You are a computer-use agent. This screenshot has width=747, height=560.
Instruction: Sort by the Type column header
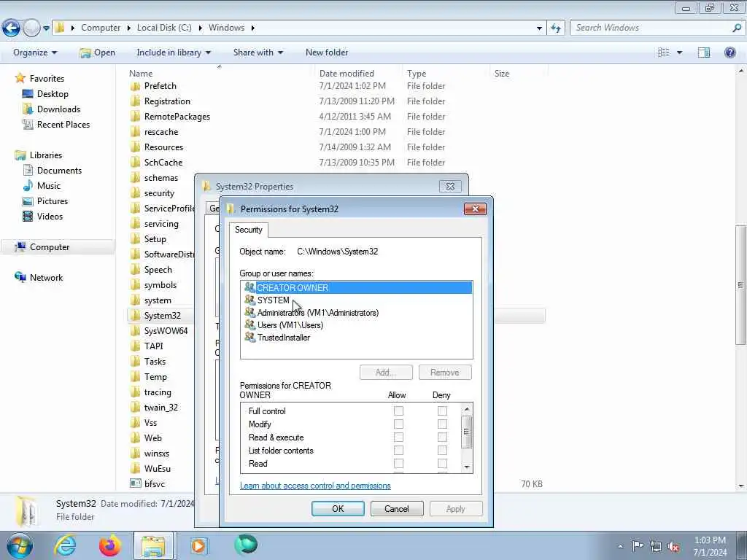pos(417,74)
